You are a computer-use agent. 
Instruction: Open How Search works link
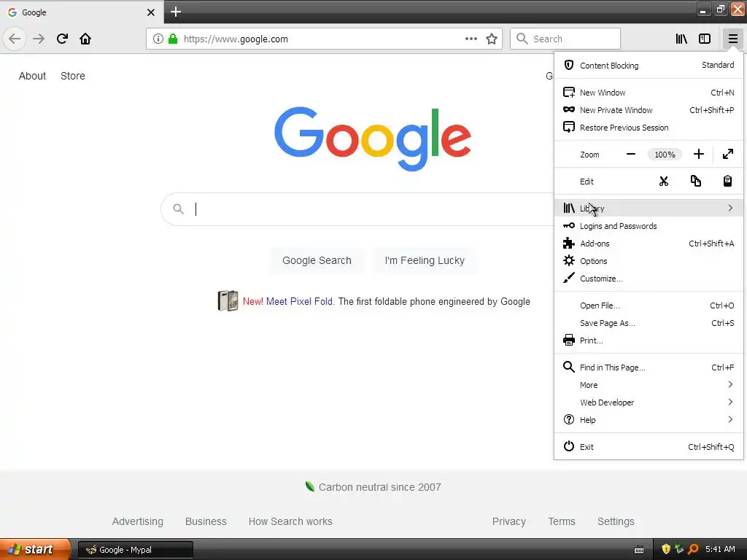pyautogui.click(x=290, y=521)
